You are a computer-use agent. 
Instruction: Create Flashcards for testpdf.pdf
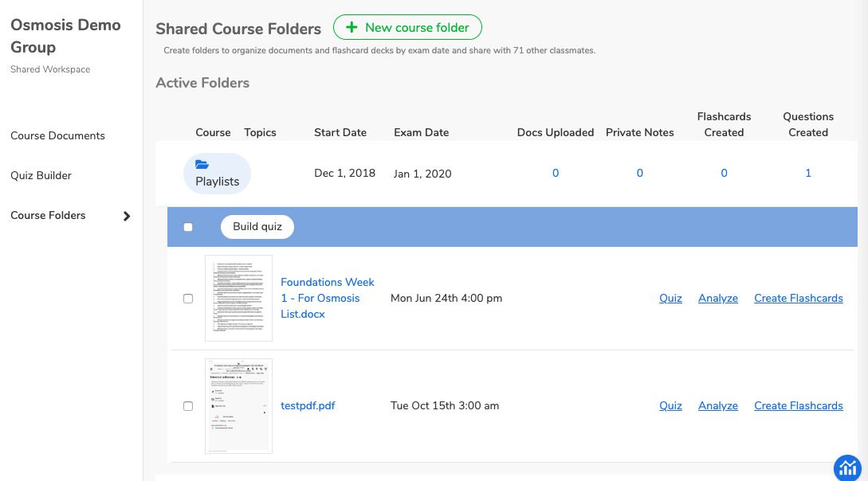pos(798,405)
